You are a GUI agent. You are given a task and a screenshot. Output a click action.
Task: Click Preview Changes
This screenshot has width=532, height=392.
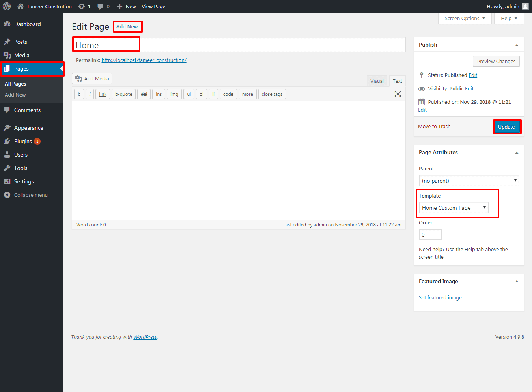(x=496, y=61)
